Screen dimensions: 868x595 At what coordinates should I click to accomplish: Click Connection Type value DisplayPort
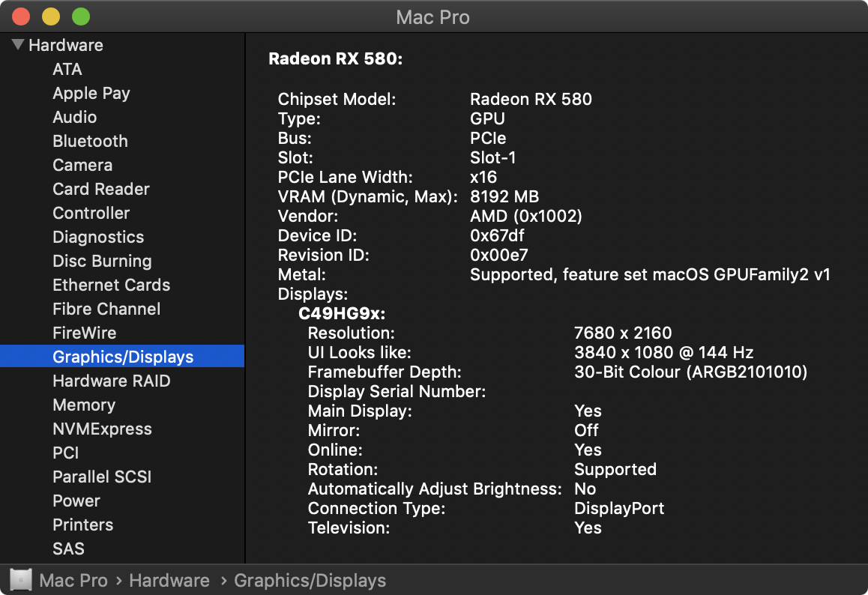point(619,509)
